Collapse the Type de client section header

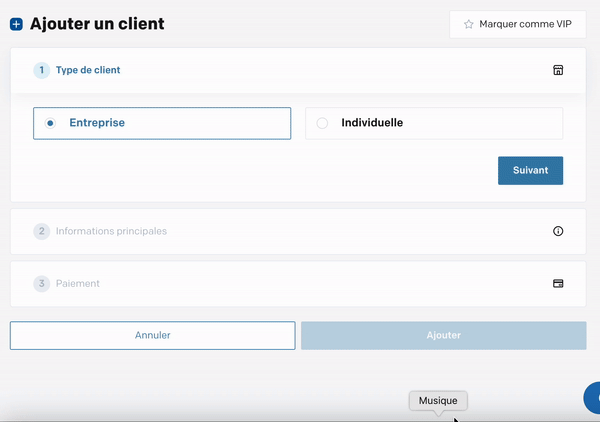(298, 70)
